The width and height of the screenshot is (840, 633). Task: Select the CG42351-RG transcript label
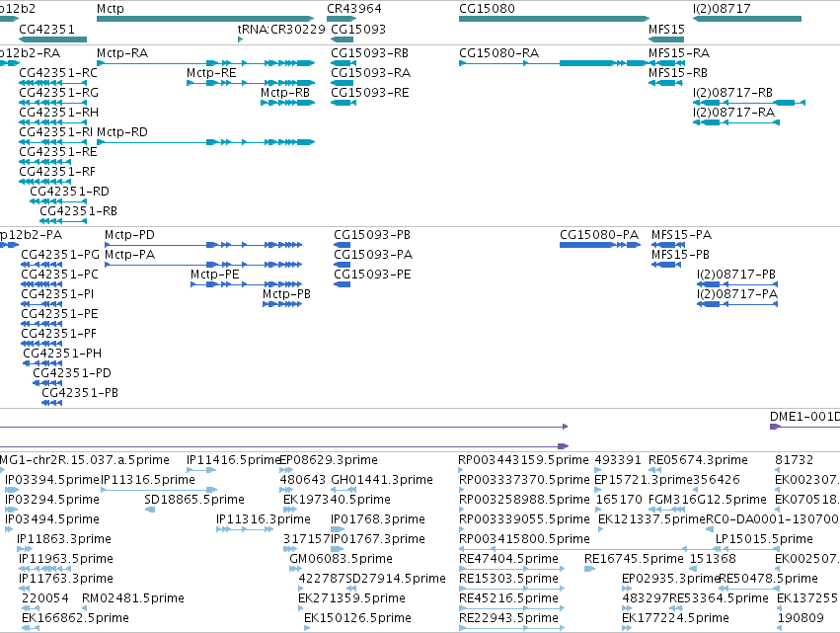[x=59, y=93]
